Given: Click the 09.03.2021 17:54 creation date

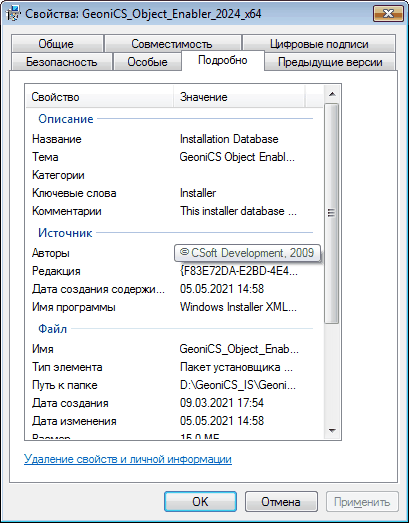Looking at the screenshot, I should tap(222, 403).
